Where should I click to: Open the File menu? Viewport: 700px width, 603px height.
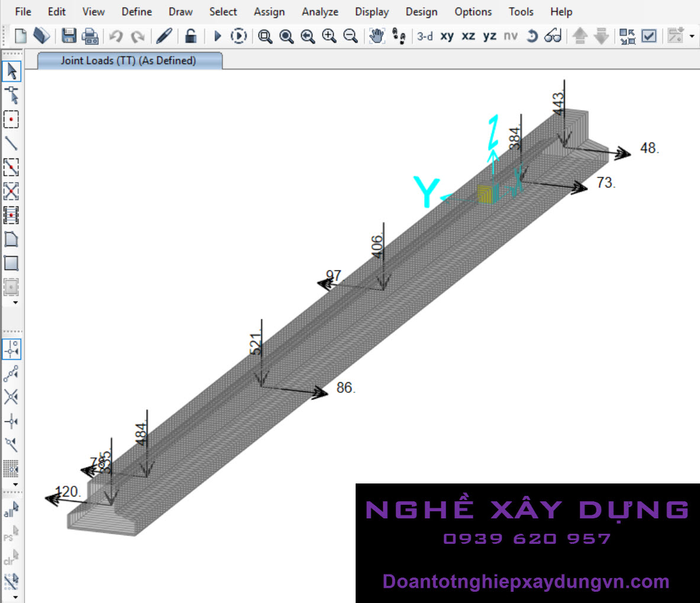pos(22,12)
